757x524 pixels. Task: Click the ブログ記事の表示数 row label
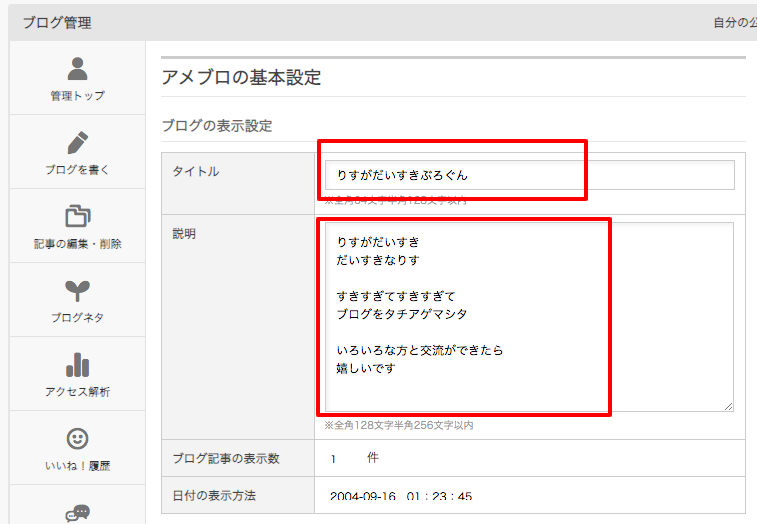pos(226,458)
